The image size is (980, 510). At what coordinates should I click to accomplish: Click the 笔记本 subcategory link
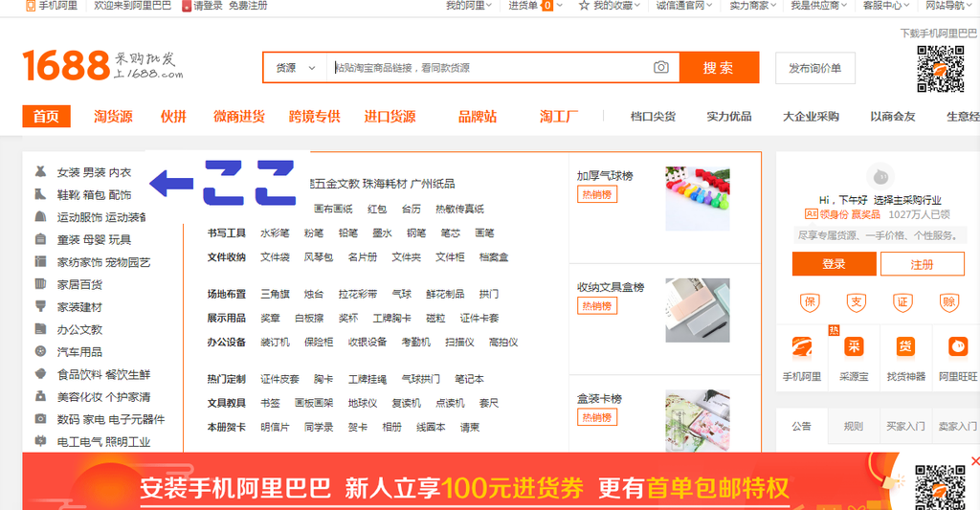click(469, 379)
